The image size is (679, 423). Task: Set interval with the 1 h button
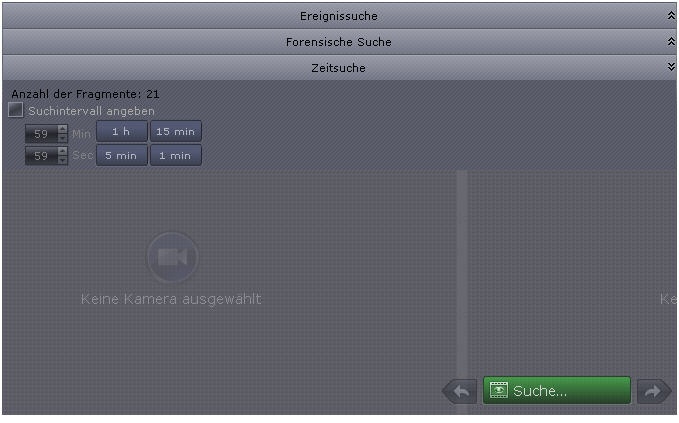[122, 131]
